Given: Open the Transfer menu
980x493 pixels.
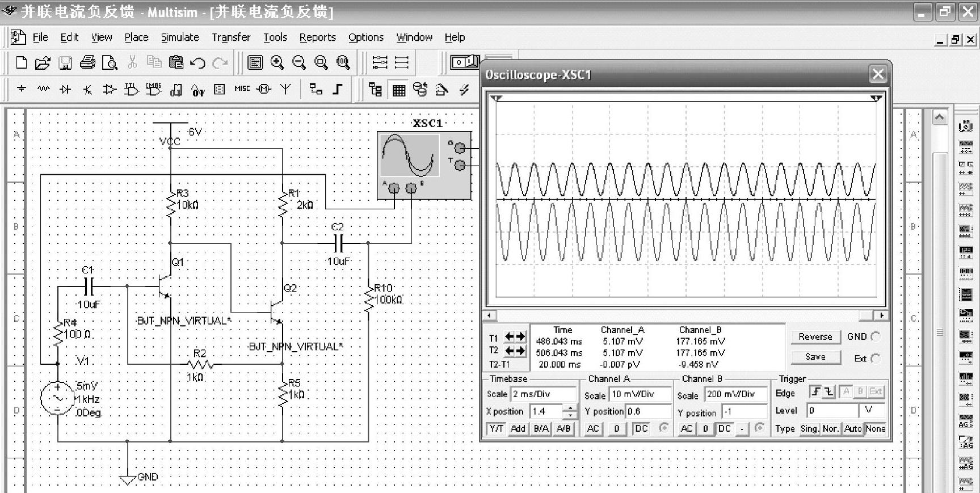Looking at the screenshot, I should pyautogui.click(x=230, y=37).
